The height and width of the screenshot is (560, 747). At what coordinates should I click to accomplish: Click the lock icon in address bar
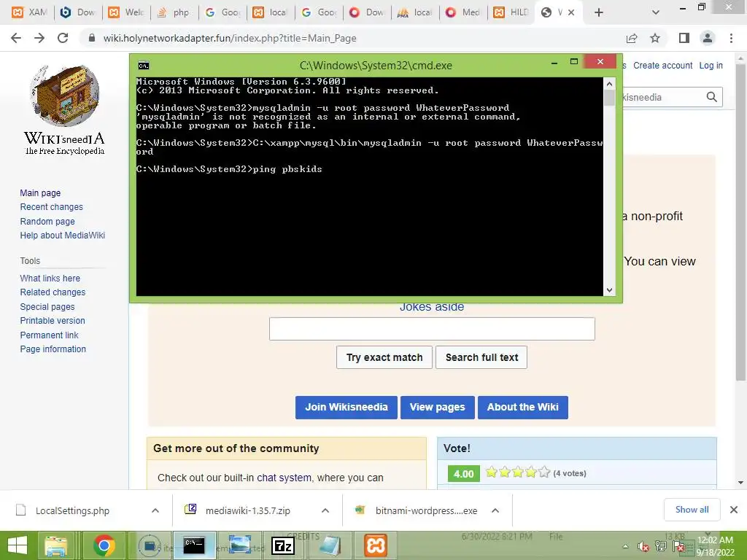click(x=92, y=38)
